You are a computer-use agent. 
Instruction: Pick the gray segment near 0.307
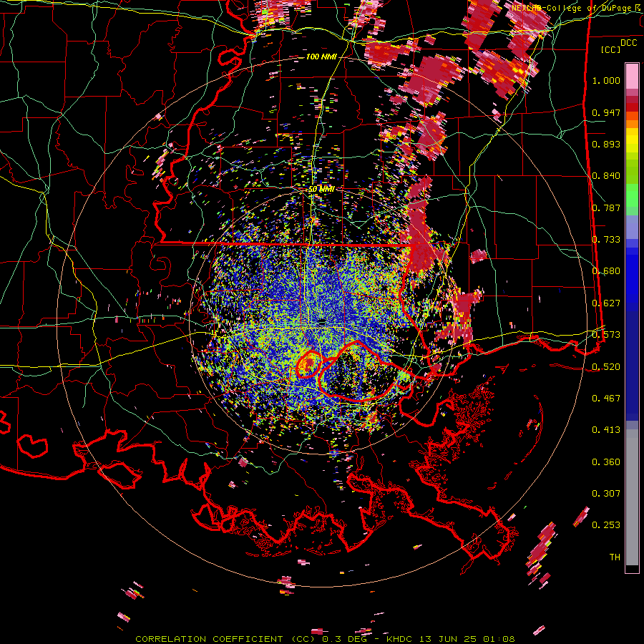632,497
